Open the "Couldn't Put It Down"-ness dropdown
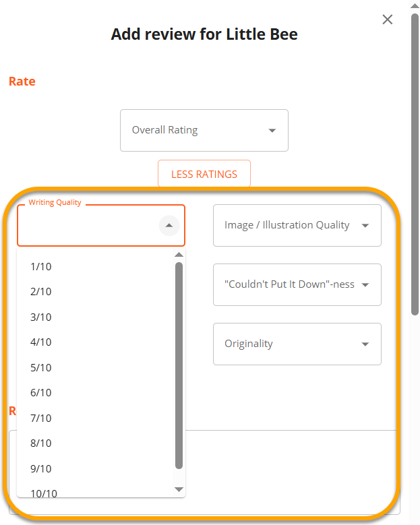The width and height of the screenshot is (420, 525). [x=297, y=284]
